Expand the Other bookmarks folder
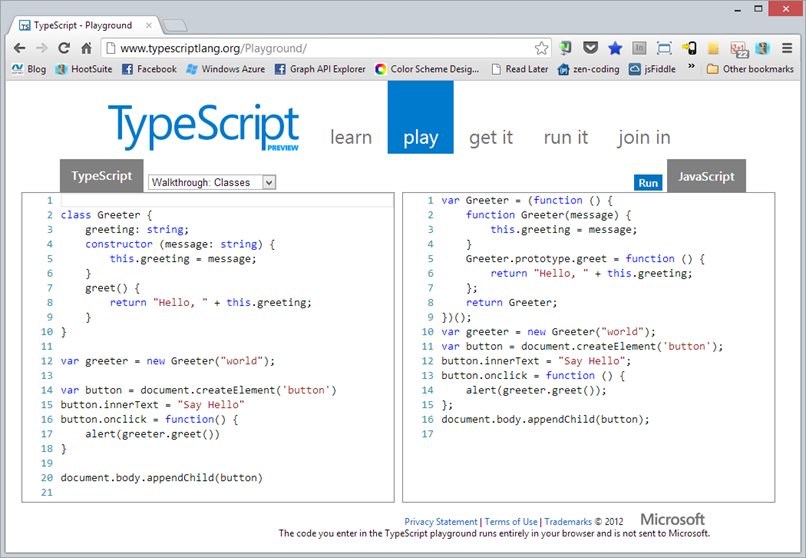The height and width of the screenshot is (558, 806). coord(750,69)
